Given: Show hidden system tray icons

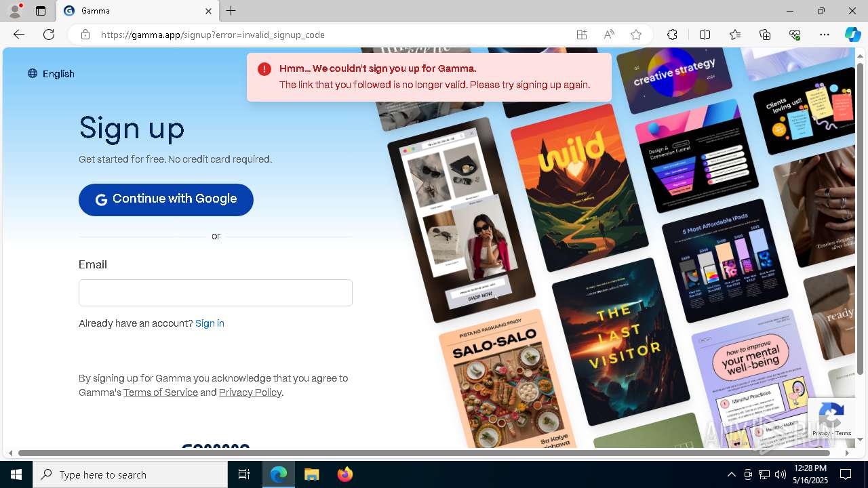Looking at the screenshot, I should [x=731, y=474].
